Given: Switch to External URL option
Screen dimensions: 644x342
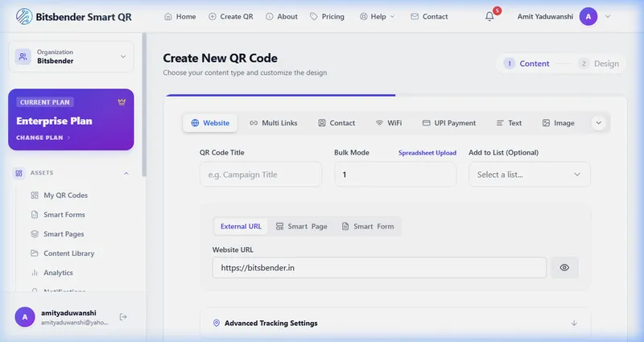Looking at the screenshot, I should pyautogui.click(x=241, y=226).
